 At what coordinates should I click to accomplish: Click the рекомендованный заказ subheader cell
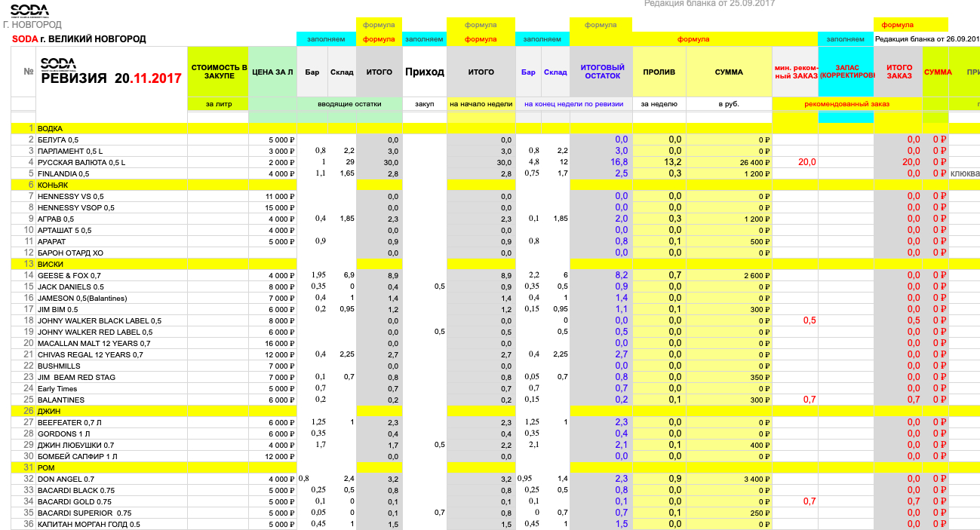click(846, 104)
